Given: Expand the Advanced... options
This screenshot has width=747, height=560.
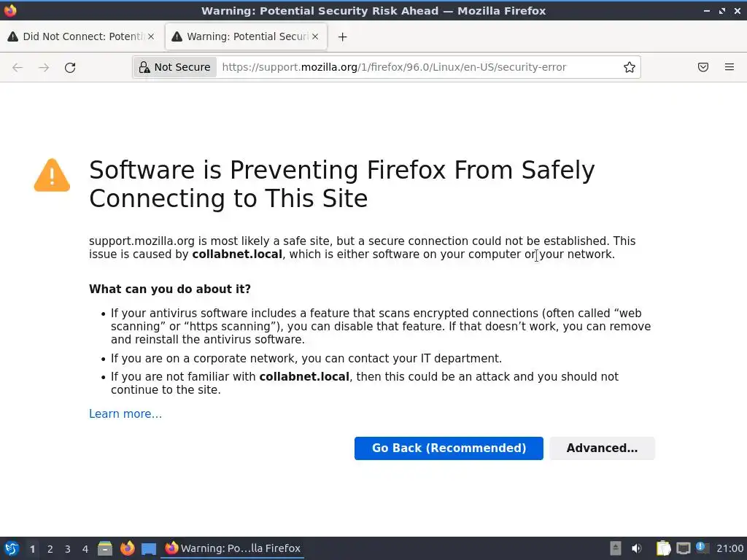Looking at the screenshot, I should [x=602, y=448].
